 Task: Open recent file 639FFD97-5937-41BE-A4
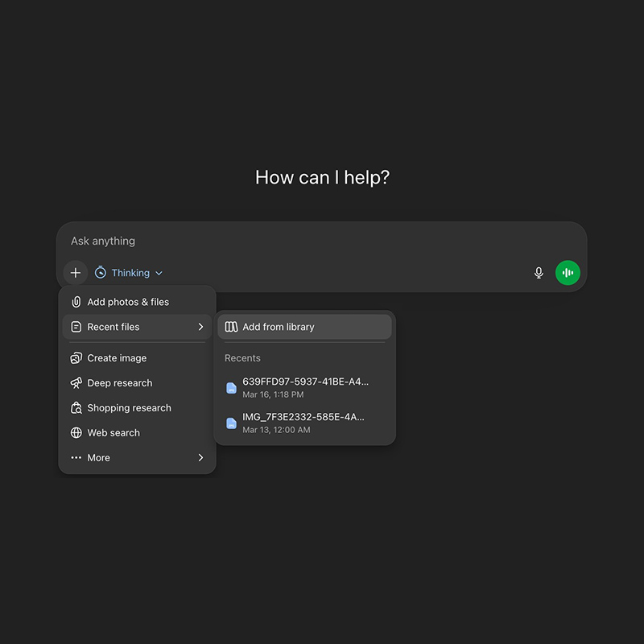[x=304, y=387]
